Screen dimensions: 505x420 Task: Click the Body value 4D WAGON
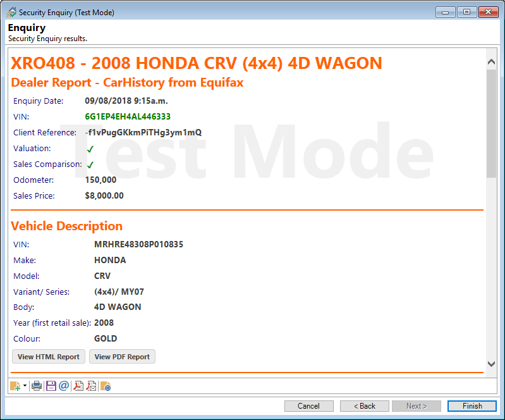118,307
